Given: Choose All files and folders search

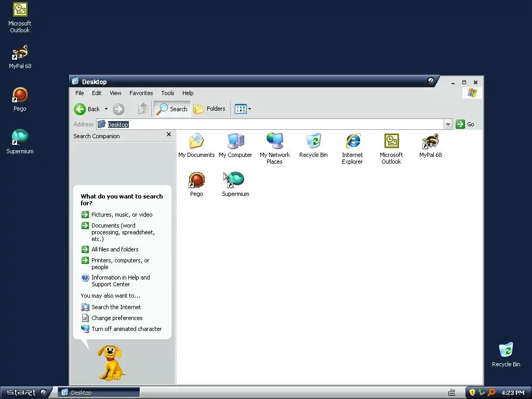Looking at the screenshot, I should coord(110,249).
